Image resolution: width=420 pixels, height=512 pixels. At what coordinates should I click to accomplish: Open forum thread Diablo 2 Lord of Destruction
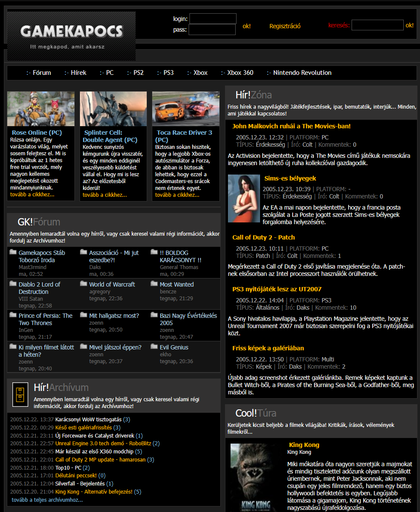[x=39, y=288]
